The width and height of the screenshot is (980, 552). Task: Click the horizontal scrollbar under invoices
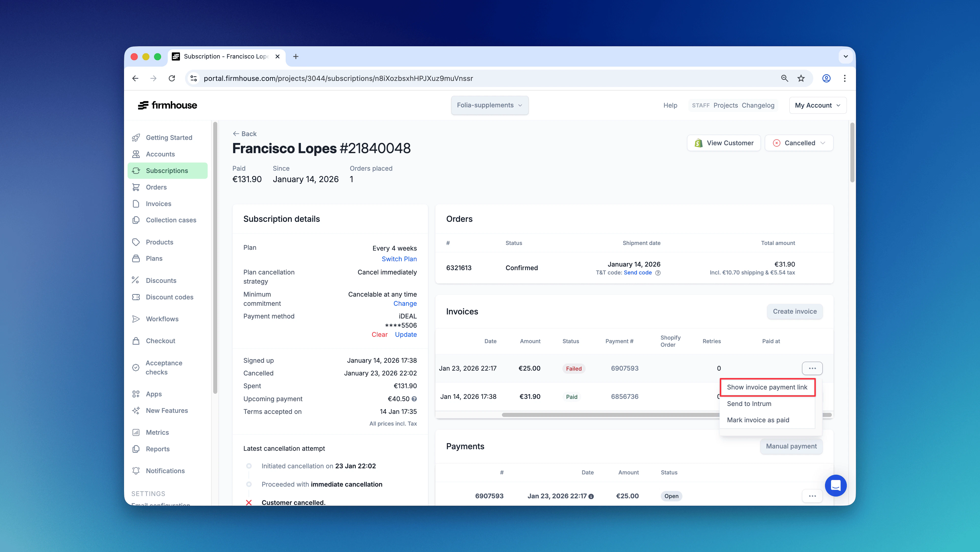point(609,415)
